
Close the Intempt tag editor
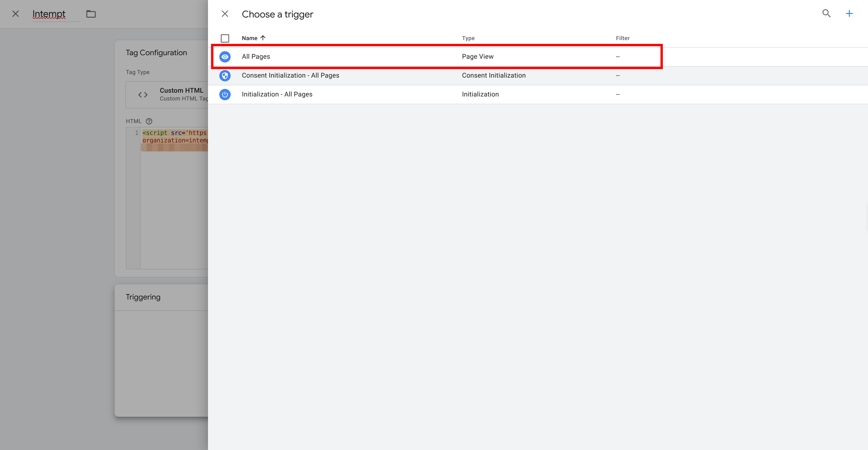16,14
